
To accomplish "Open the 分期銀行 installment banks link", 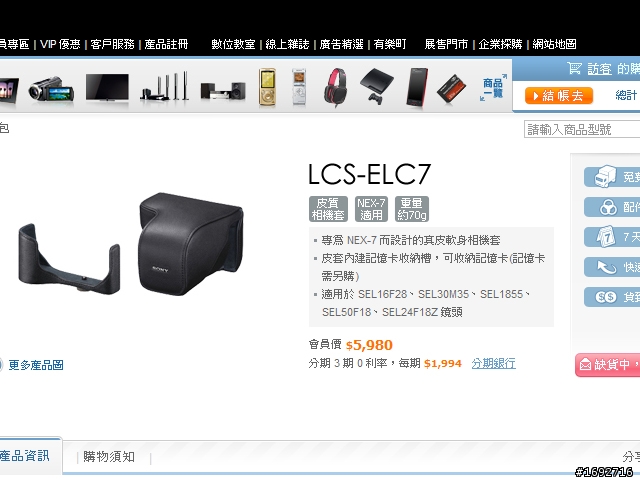I will point(493,363).
